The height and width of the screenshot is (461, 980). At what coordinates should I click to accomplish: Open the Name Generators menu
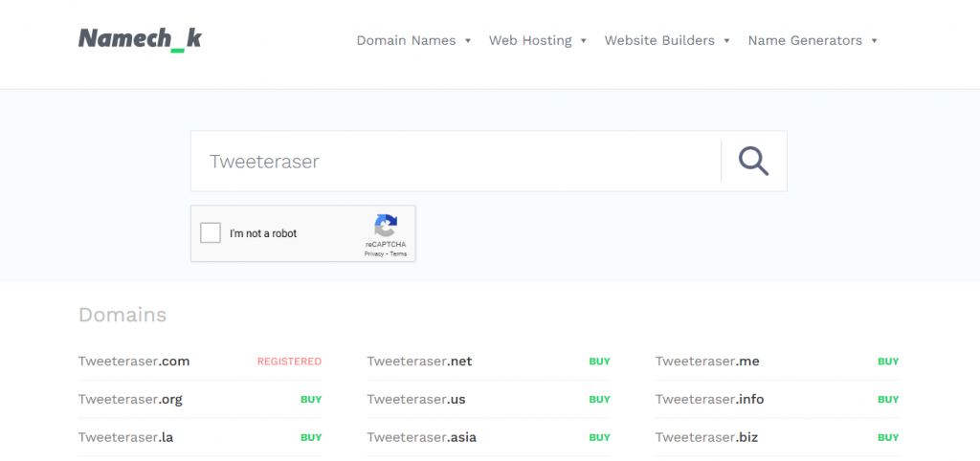(813, 40)
